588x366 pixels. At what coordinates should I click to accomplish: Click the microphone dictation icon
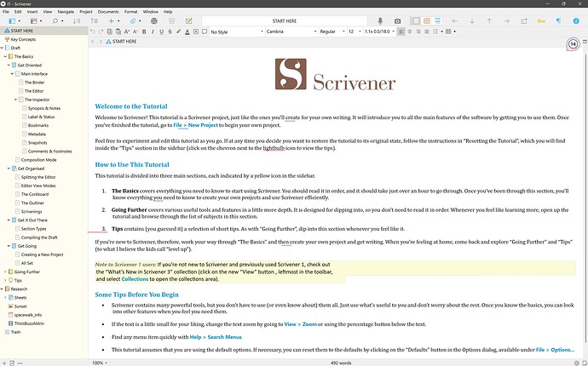coord(380,21)
